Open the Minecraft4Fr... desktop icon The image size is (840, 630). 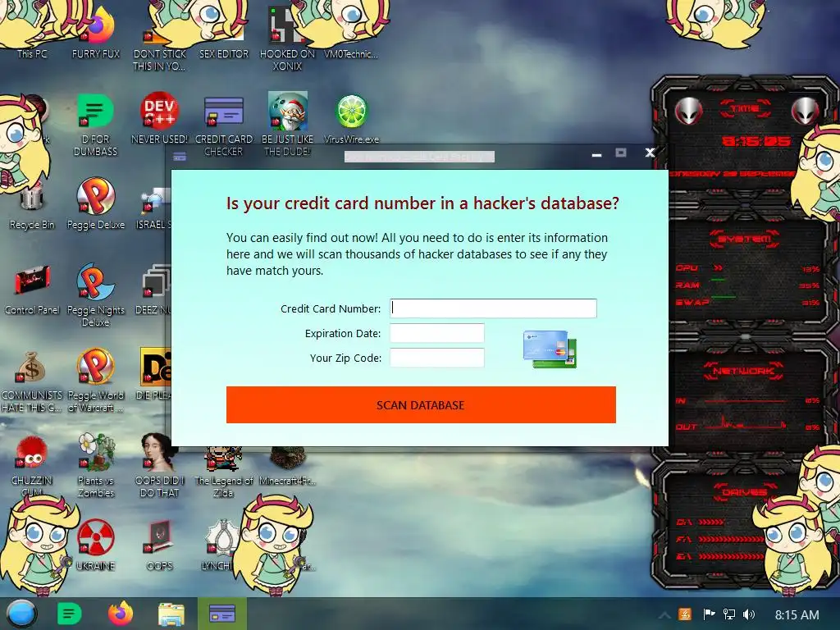pyautogui.click(x=287, y=467)
